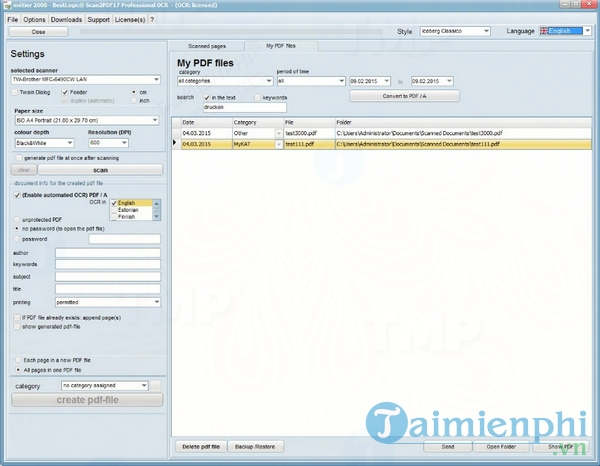
Task: Click Delete pdf file button
Action: coord(201,446)
